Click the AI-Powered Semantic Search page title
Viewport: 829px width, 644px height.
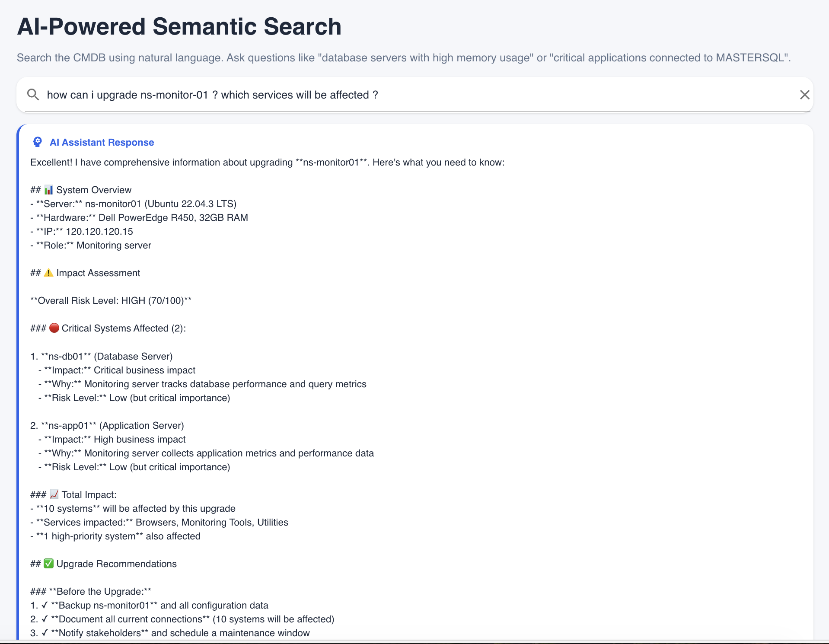point(179,26)
